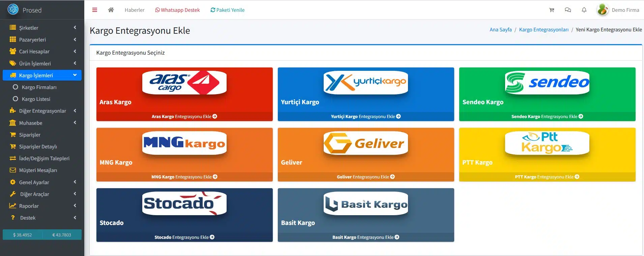Image resolution: width=644 pixels, height=256 pixels.
Task: Select the Kargo Firmaları circle item
Action: [x=15, y=87]
